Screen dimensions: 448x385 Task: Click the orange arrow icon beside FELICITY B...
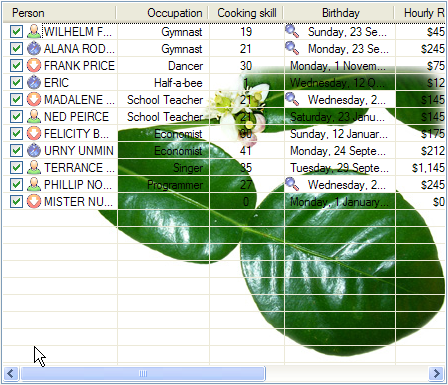coord(34,134)
